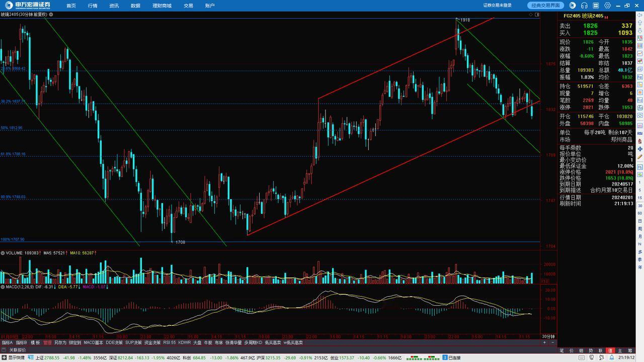Image resolution: width=644 pixels, height=362 pixels.
Task: Apply the 布林 indicator template
Action: point(218,342)
